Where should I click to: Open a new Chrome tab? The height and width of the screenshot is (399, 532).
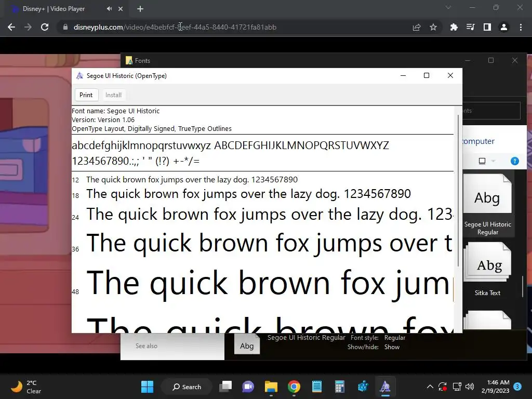[x=140, y=9]
